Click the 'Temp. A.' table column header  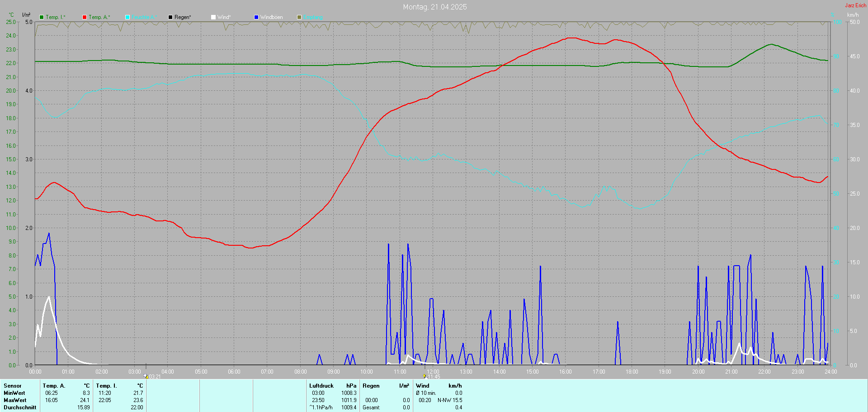pos(54,386)
